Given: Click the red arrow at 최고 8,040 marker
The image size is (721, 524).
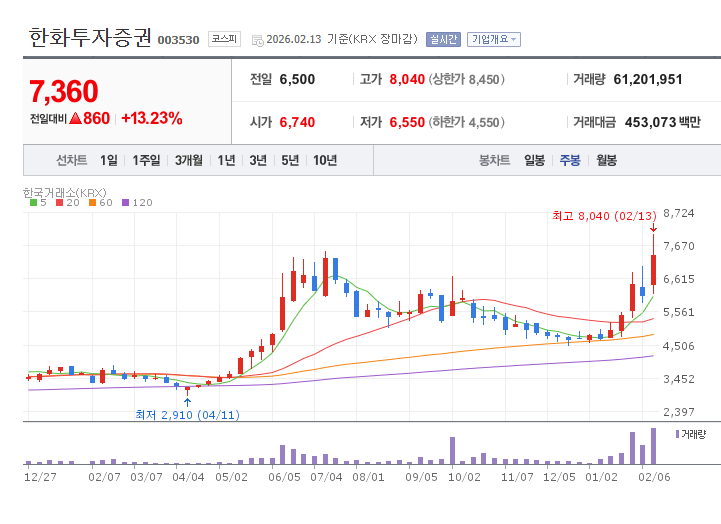Looking at the screenshot, I should coord(653,228).
